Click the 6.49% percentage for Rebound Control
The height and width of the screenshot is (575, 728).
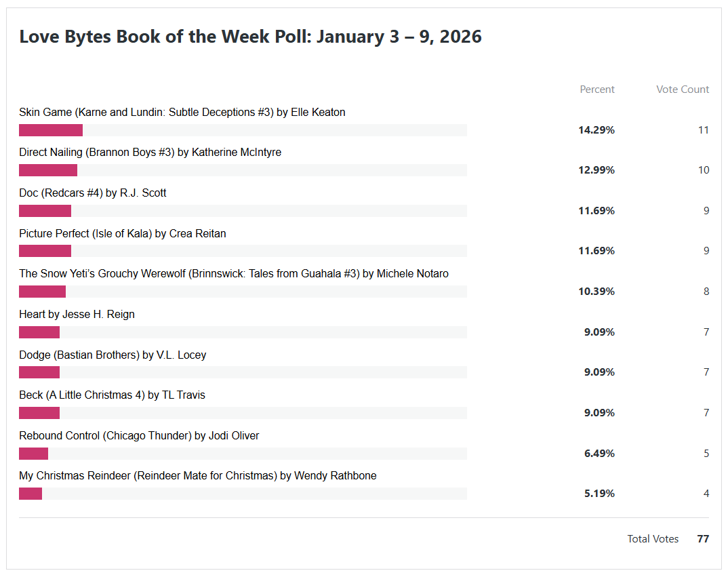pyautogui.click(x=599, y=454)
